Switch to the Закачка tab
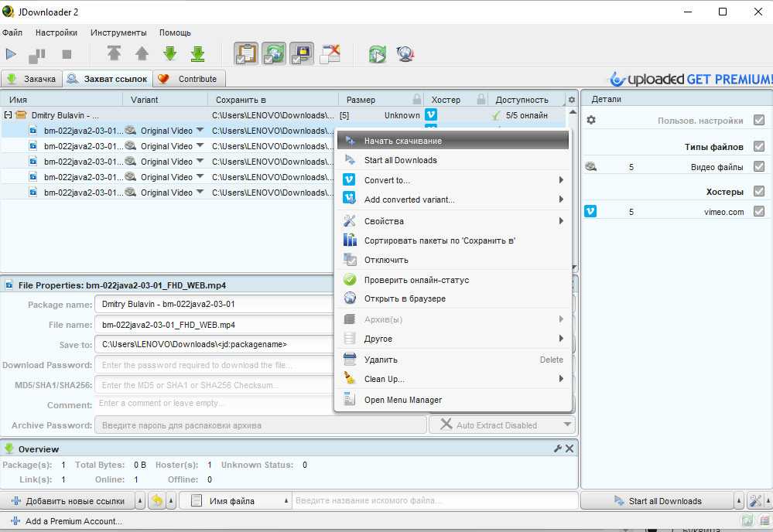Image resolution: width=773 pixels, height=532 pixels. [x=31, y=79]
